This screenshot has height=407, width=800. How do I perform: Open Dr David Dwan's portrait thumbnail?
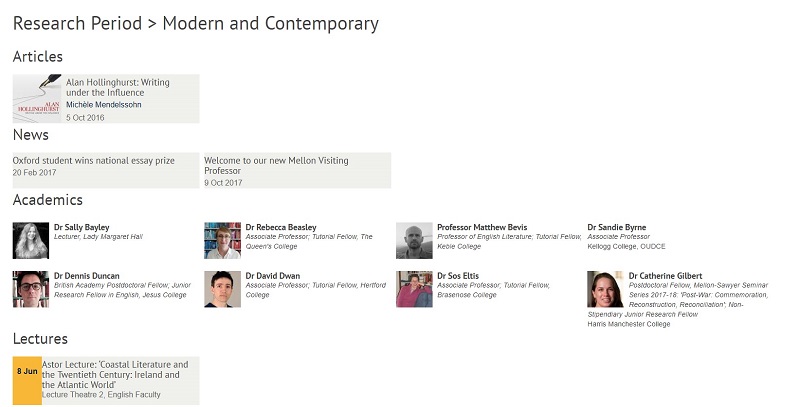click(222, 289)
